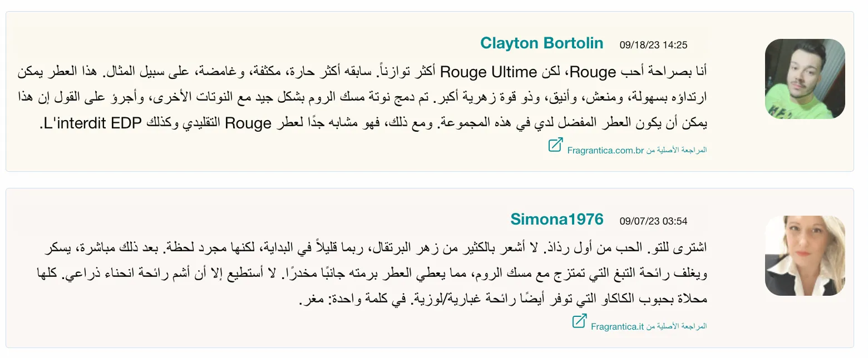Screen dimensions: 868x358
Task: Click the middle line of Simona1976's review
Action: (372, 274)
